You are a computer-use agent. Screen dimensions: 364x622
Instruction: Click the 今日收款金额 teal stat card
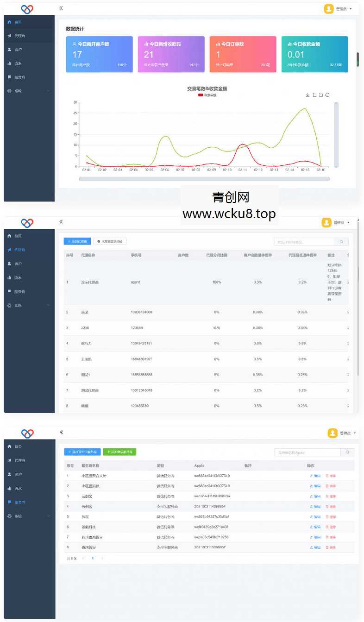[315, 54]
